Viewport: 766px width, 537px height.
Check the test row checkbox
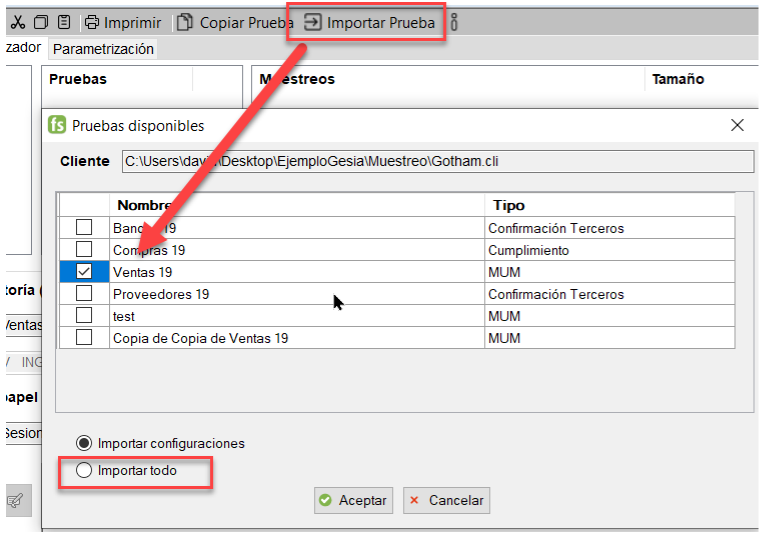click(84, 315)
